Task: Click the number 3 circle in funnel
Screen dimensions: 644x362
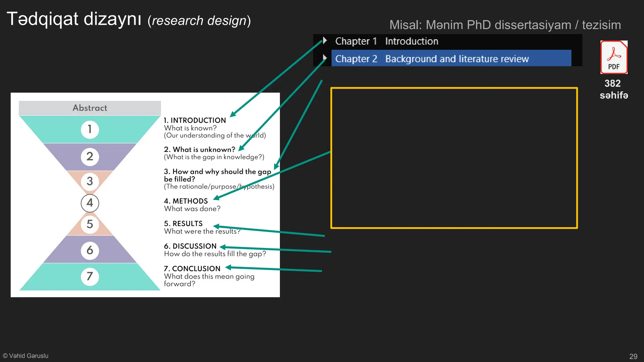Action: (90, 181)
